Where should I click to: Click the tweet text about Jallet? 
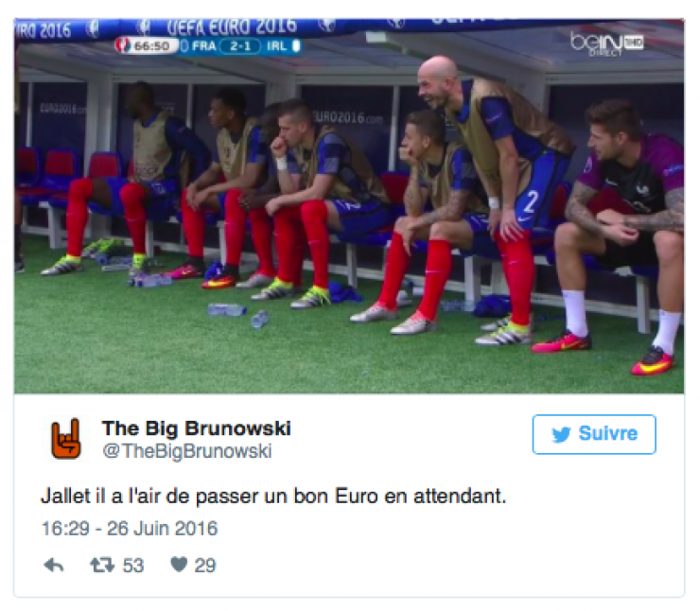[273, 496]
